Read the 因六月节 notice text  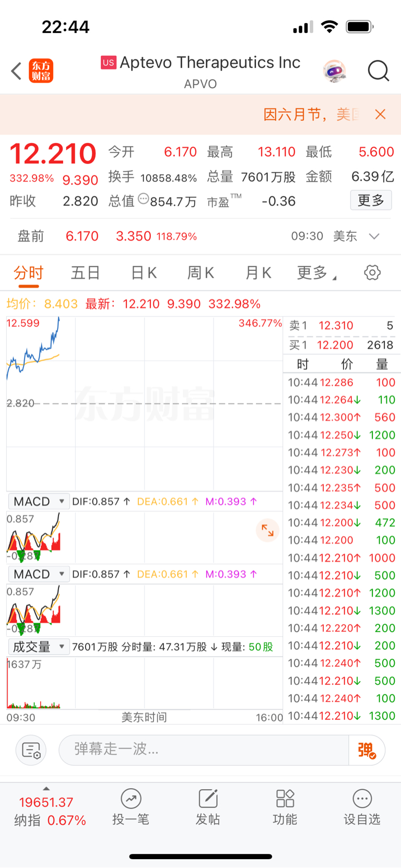tap(311, 114)
